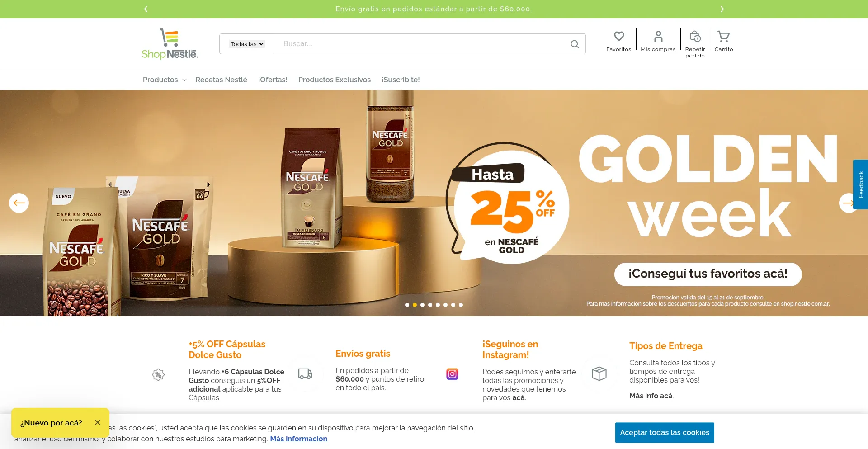Screen dimensions: 868x449
Task: Open the Carrito shopping cart
Action: click(x=724, y=36)
